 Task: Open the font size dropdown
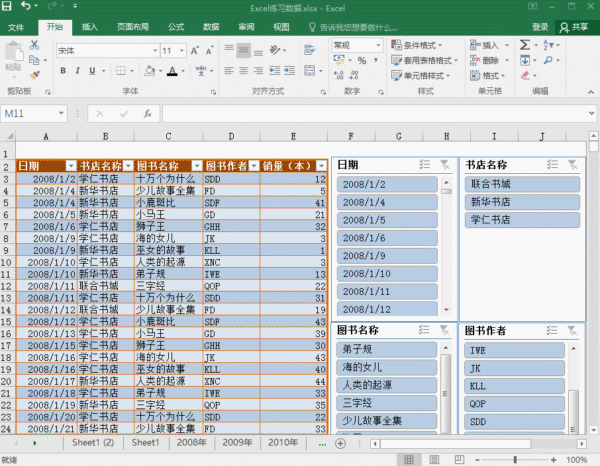[x=182, y=51]
